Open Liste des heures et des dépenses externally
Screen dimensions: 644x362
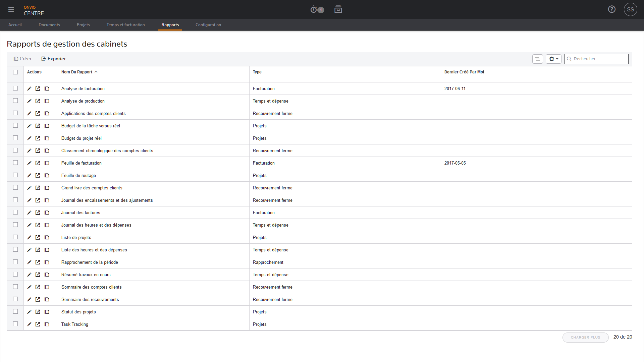38,250
